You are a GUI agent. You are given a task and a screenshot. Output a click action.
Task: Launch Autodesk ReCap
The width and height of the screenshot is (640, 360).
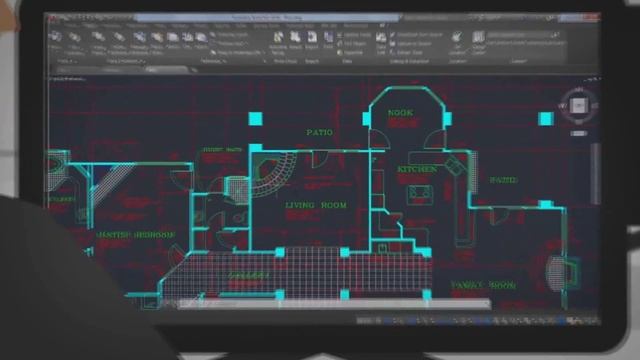pos(278,37)
